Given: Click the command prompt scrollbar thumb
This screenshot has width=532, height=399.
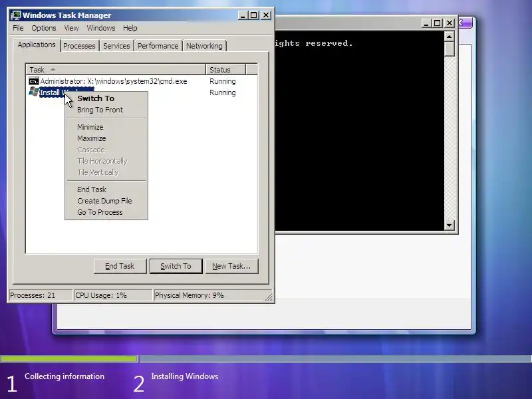Looking at the screenshot, I should coord(450,49).
